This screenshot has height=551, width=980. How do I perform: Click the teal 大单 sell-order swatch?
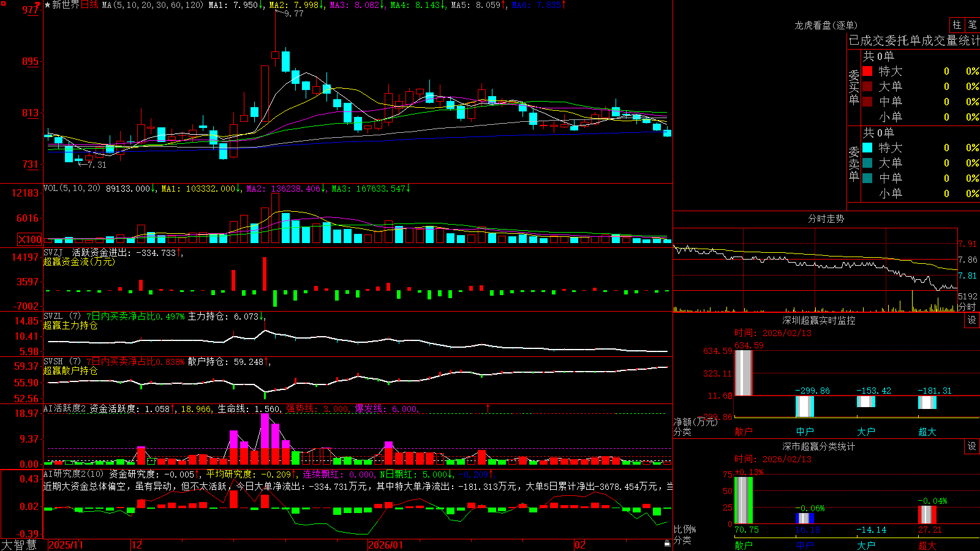[x=867, y=163]
